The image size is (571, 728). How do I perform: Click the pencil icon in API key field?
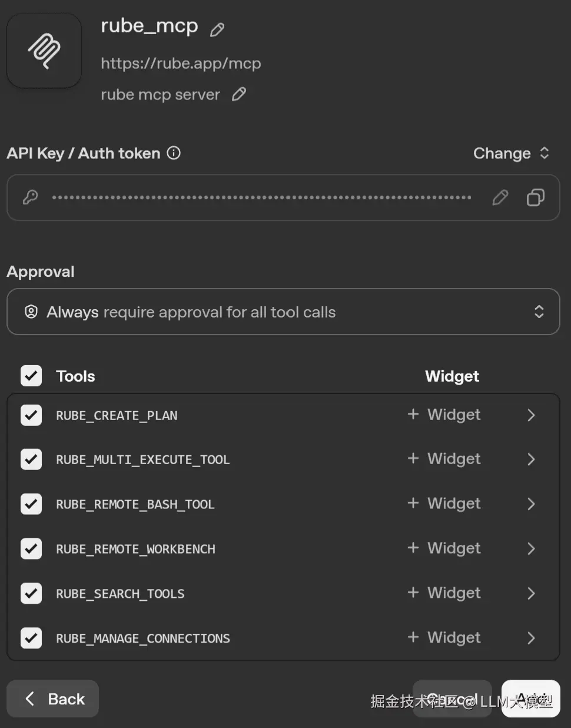point(500,198)
